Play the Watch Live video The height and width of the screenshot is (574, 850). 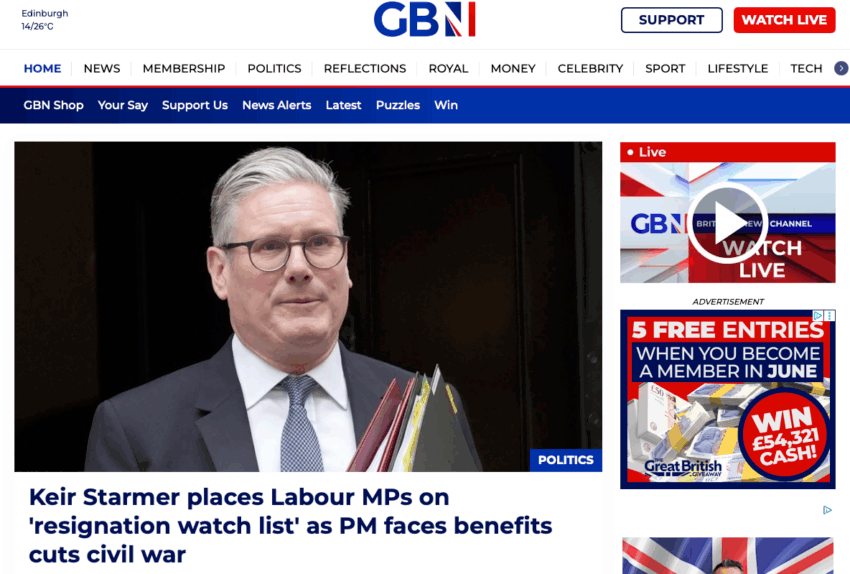(727, 223)
